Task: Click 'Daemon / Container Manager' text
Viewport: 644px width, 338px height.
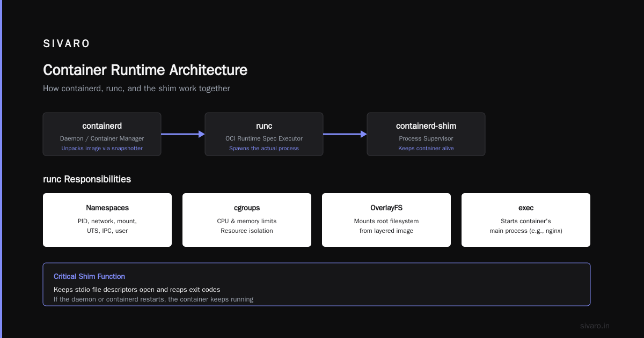Action: point(102,138)
